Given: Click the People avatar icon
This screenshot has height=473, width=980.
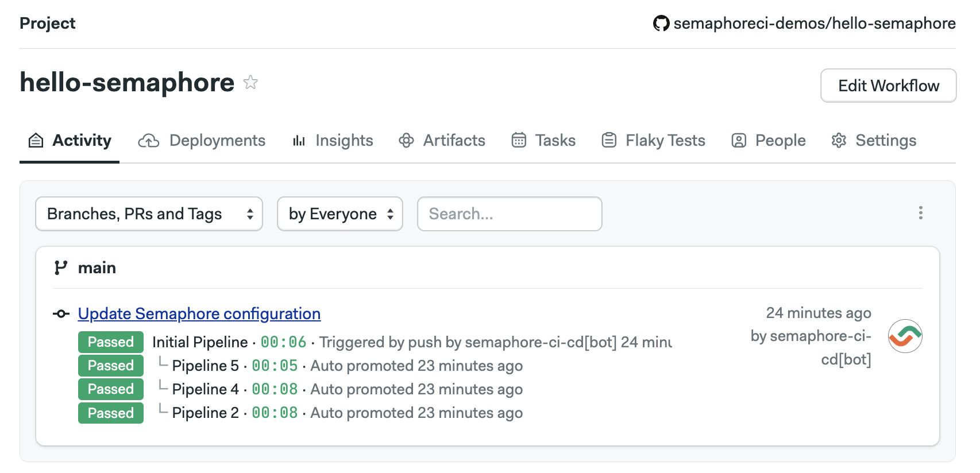Looking at the screenshot, I should [x=739, y=141].
